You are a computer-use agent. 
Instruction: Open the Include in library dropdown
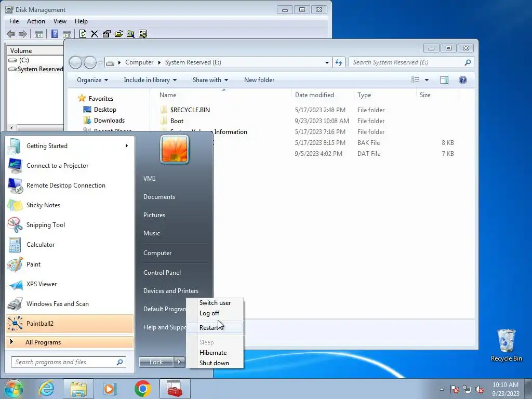tap(150, 80)
